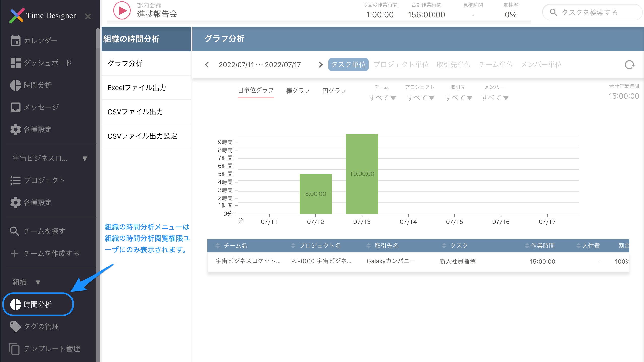Switch to 円グラフ tab
Screen dimensions: 644x362
pos(334,91)
